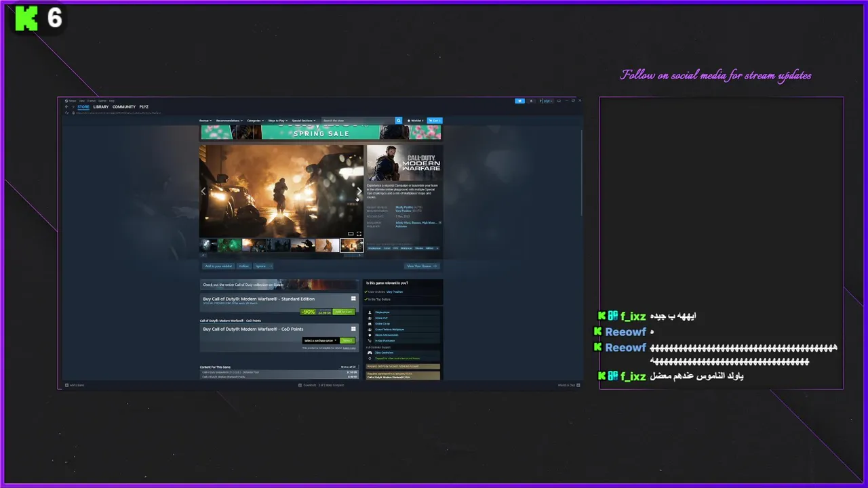Open the Select a purchase option dropdown
The image size is (868, 488).
coord(321,340)
